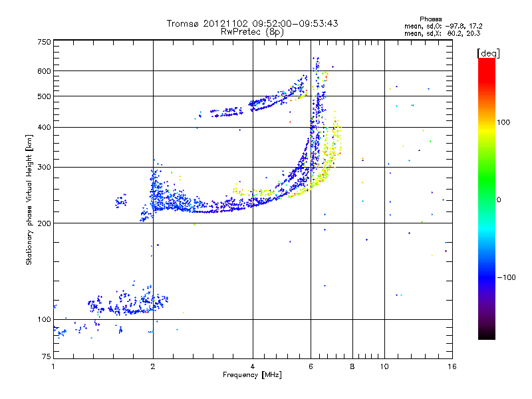Click the 'Stationary phase Virtual Height [km]' axis title
Viewport: 532px width, 399px height.
[29, 199]
